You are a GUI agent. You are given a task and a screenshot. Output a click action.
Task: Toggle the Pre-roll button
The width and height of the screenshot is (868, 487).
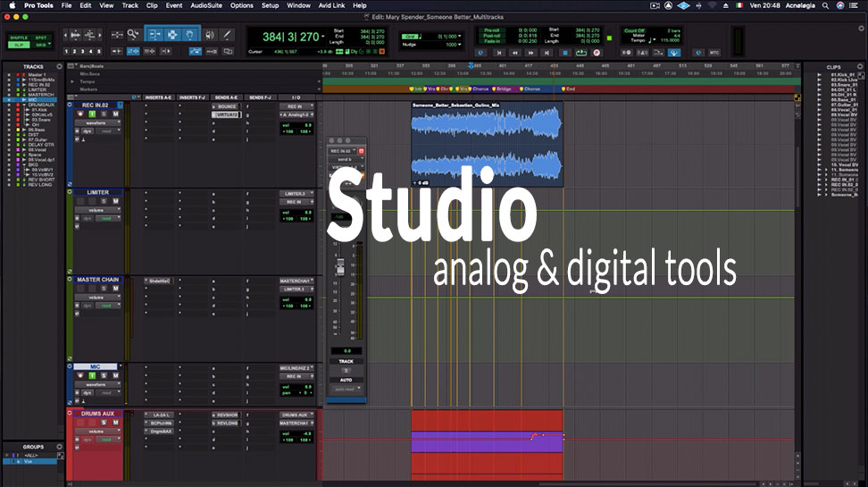click(x=491, y=30)
